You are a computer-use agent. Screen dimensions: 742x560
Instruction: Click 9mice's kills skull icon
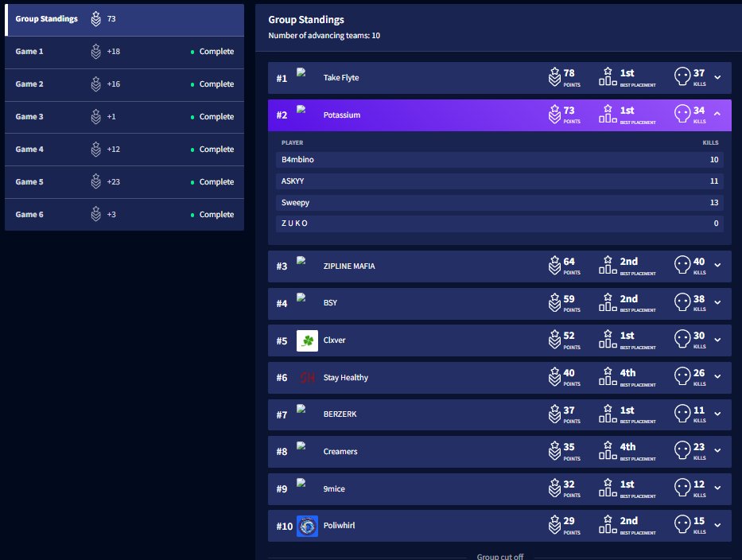point(682,487)
